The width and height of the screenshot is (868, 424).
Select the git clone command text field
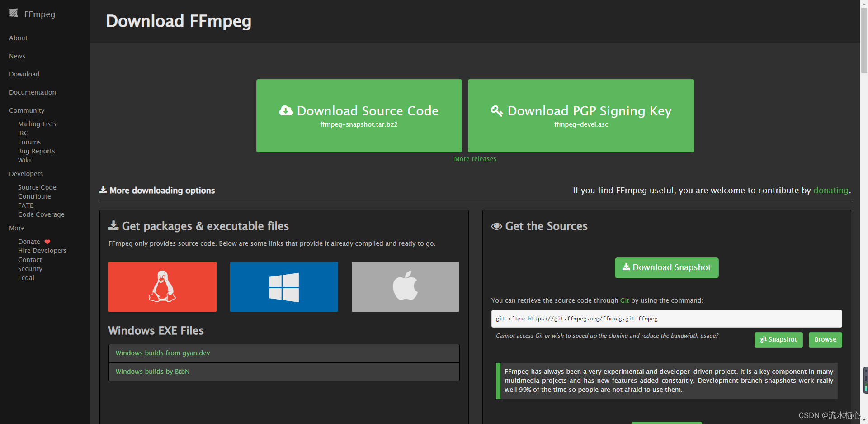(666, 318)
